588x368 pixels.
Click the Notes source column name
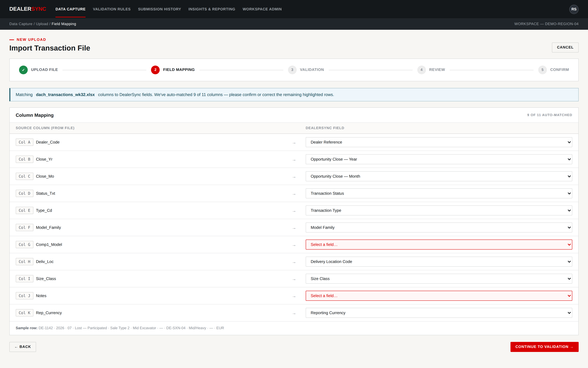[x=41, y=296]
